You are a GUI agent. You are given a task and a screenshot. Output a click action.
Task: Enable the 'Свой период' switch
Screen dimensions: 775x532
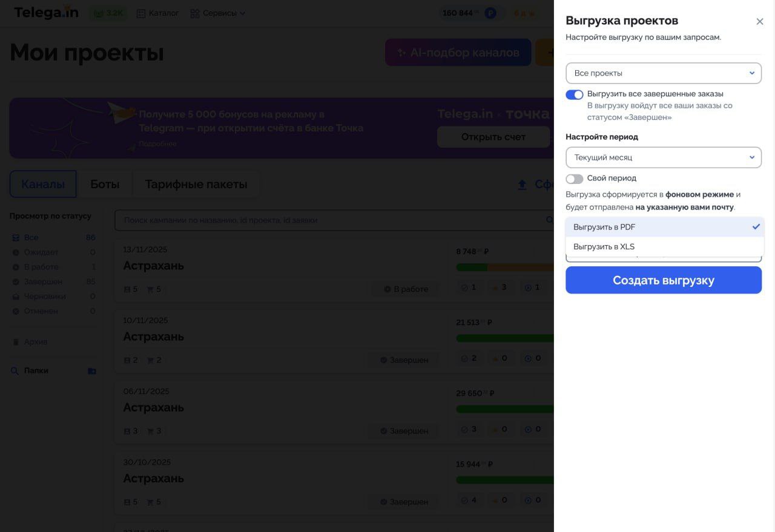coord(574,179)
